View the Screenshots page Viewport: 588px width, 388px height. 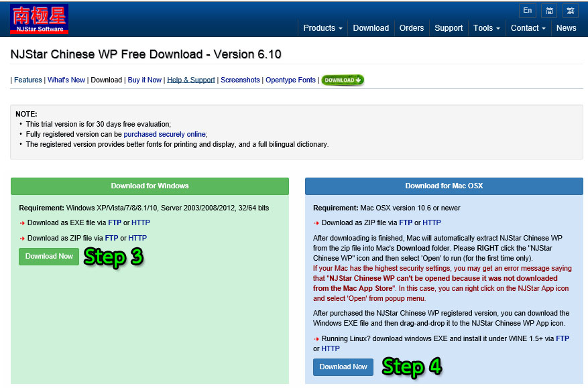240,80
